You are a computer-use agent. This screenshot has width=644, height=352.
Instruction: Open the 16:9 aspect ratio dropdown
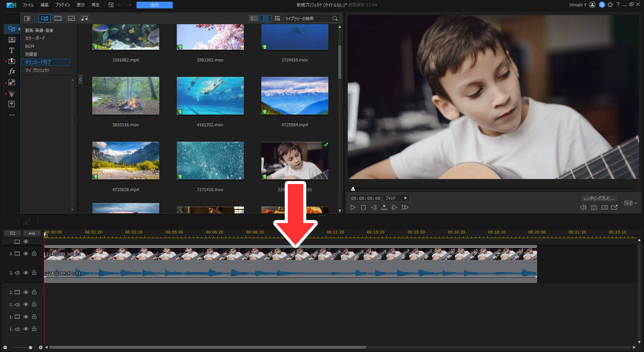631,203
